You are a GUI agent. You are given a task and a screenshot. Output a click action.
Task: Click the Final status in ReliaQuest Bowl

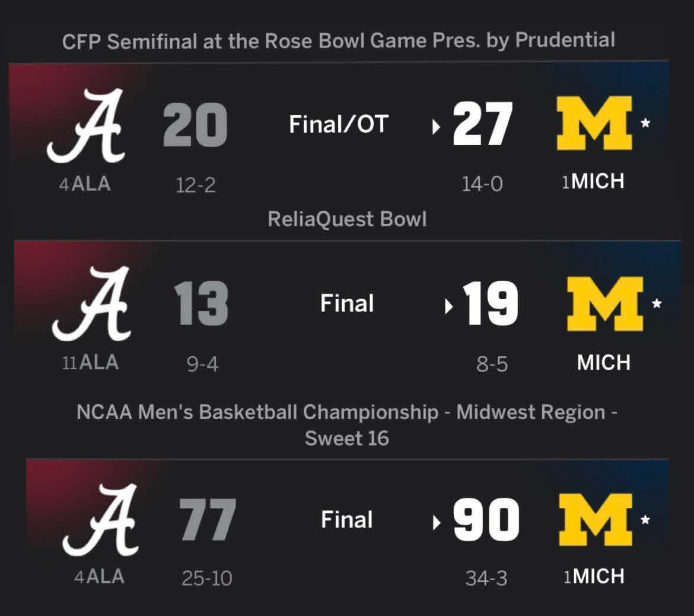pos(347,304)
